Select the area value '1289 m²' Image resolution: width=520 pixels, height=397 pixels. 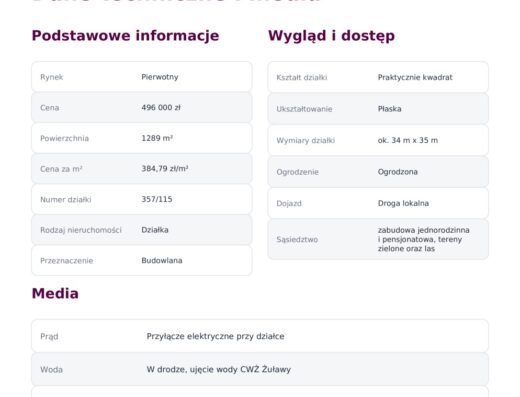157,138
